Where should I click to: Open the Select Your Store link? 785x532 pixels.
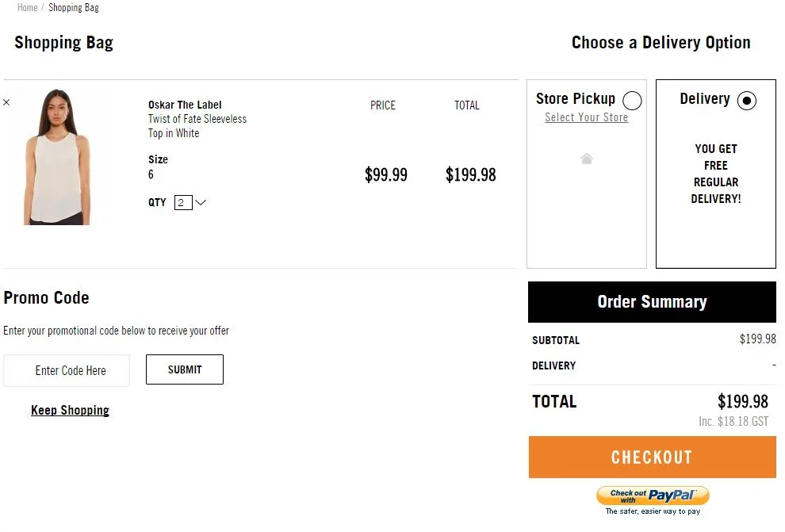click(x=586, y=117)
